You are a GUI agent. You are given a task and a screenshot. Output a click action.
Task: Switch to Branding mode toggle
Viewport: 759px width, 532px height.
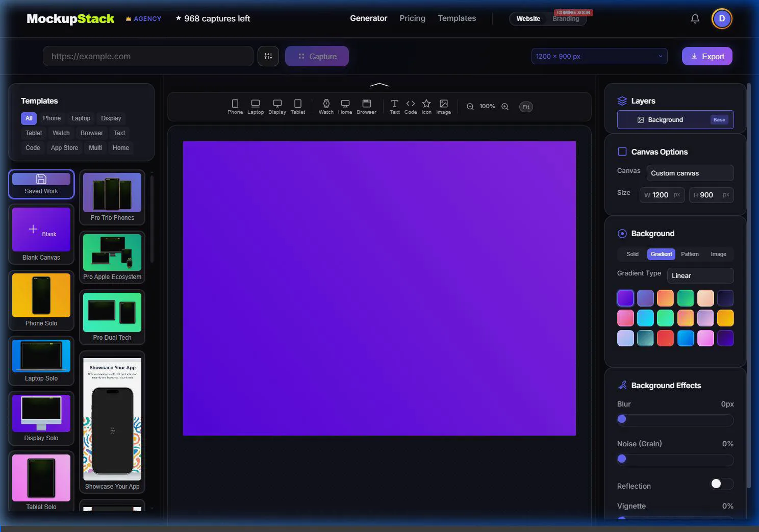(566, 19)
